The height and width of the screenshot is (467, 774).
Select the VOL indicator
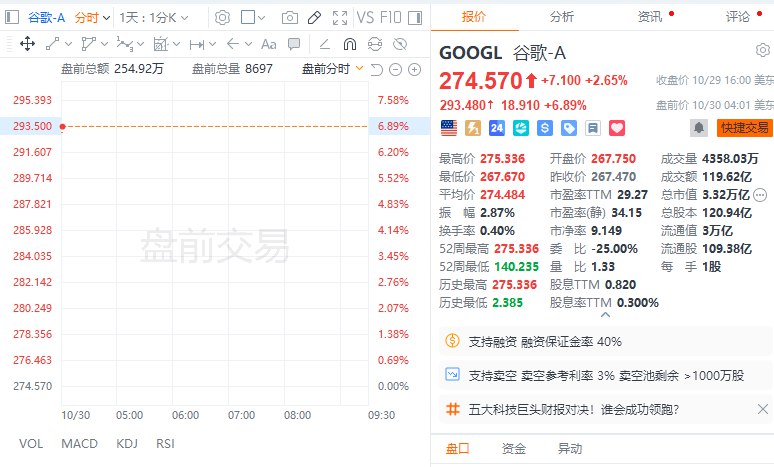[31, 444]
